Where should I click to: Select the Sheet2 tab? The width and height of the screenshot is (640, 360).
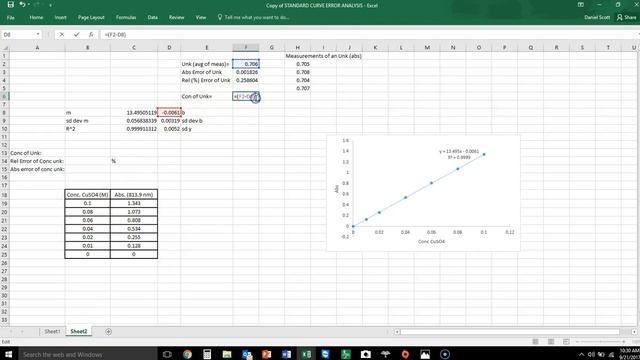[x=79, y=331]
